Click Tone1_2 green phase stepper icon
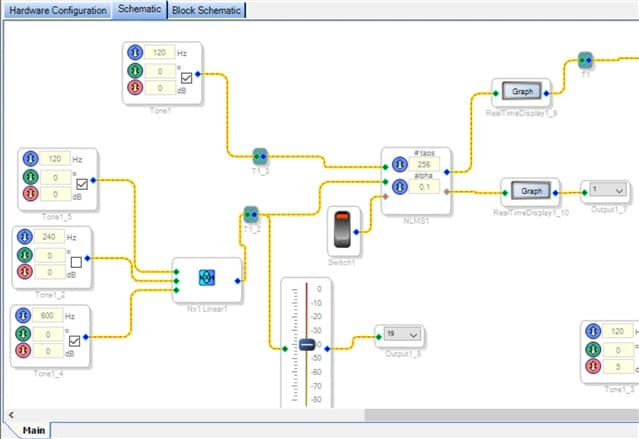 pyautogui.click(x=24, y=255)
